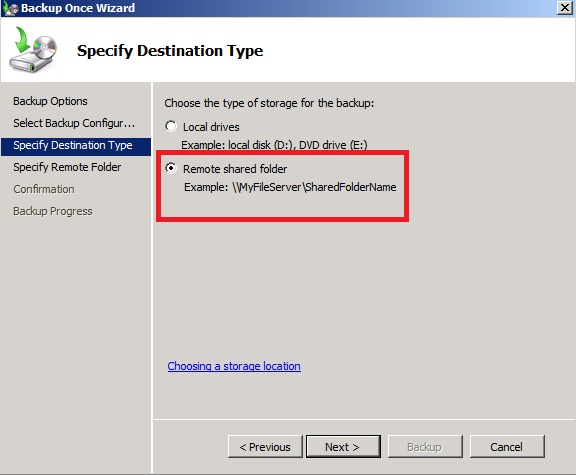Click the Remote shared folder label
Viewport: 576px width, 475px height.
point(235,169)
